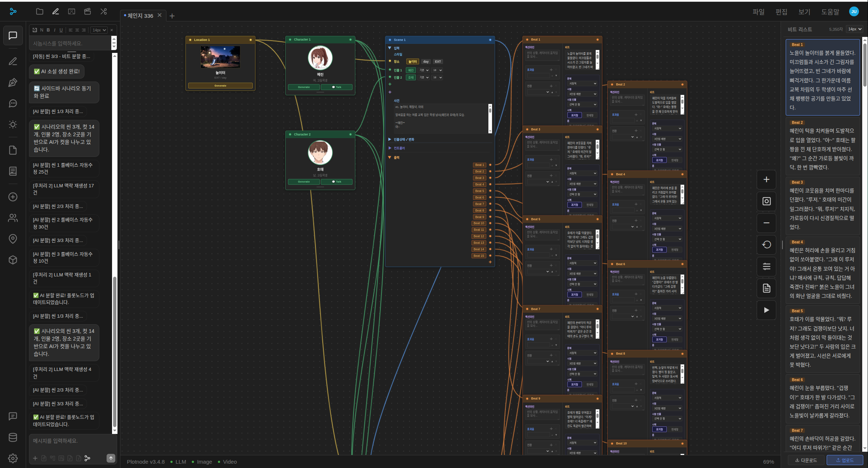Screen dimensions: 868x468
Task: Select the scissors cut tool in the top toolbar
Action: click(104, 12)
